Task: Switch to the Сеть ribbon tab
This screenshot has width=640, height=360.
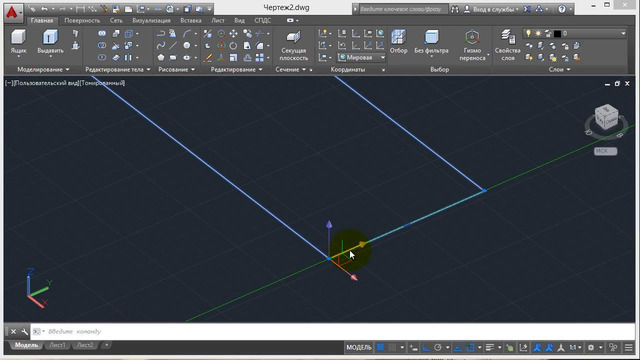Action: click(x=116, y=20)
